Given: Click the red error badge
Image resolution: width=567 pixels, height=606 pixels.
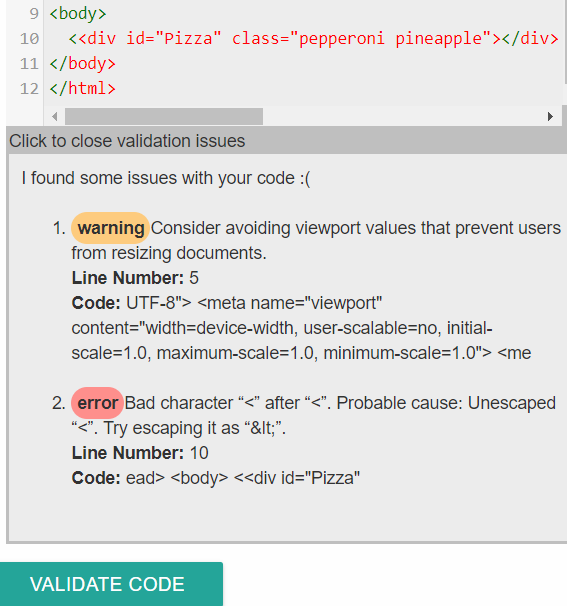Looking at the screenshot, I should pos(97,403).
